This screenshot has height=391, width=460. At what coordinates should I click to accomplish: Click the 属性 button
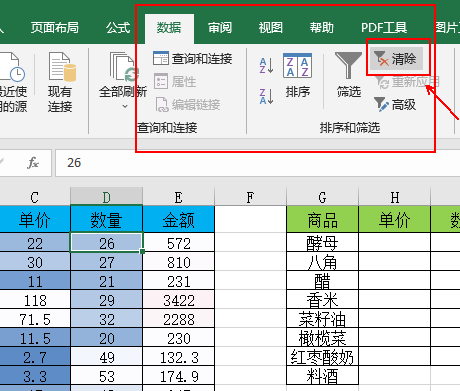point(175,82)
